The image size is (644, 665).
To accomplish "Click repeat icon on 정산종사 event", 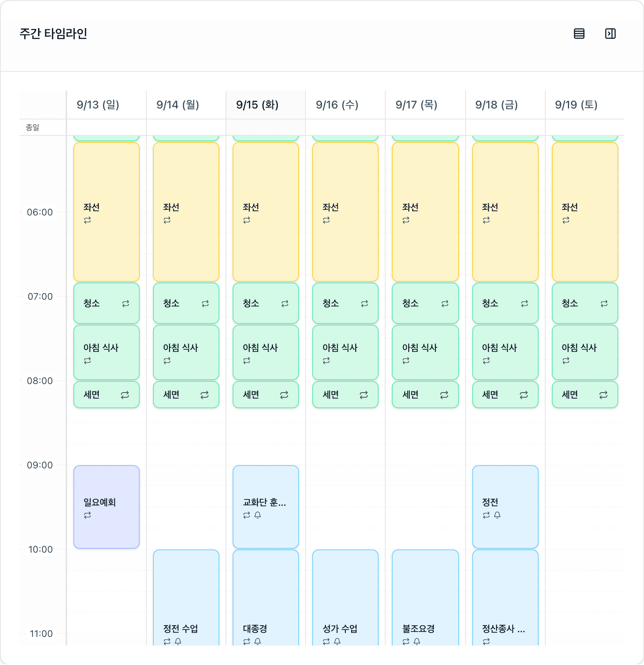I will coord(486,641).
